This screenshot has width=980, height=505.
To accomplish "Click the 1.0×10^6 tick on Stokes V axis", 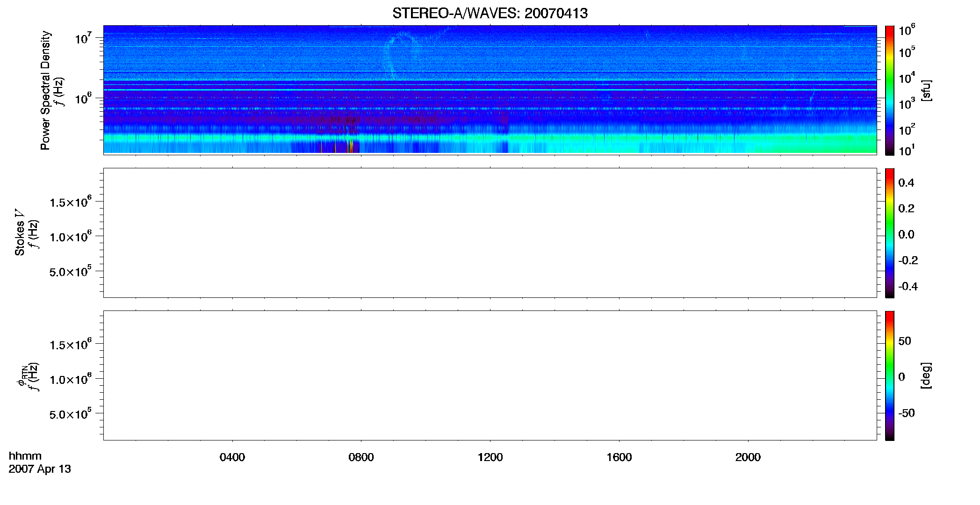I will (x=71, y=236).
